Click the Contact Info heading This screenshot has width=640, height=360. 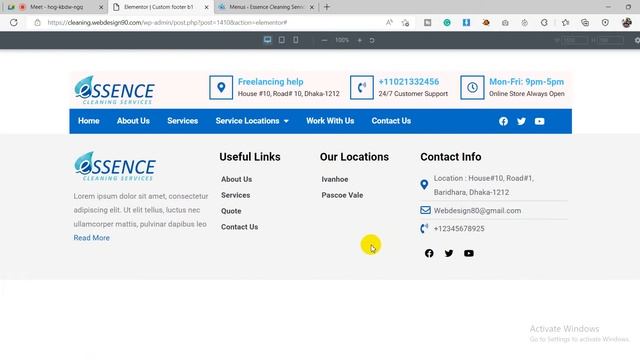(451, 157)
